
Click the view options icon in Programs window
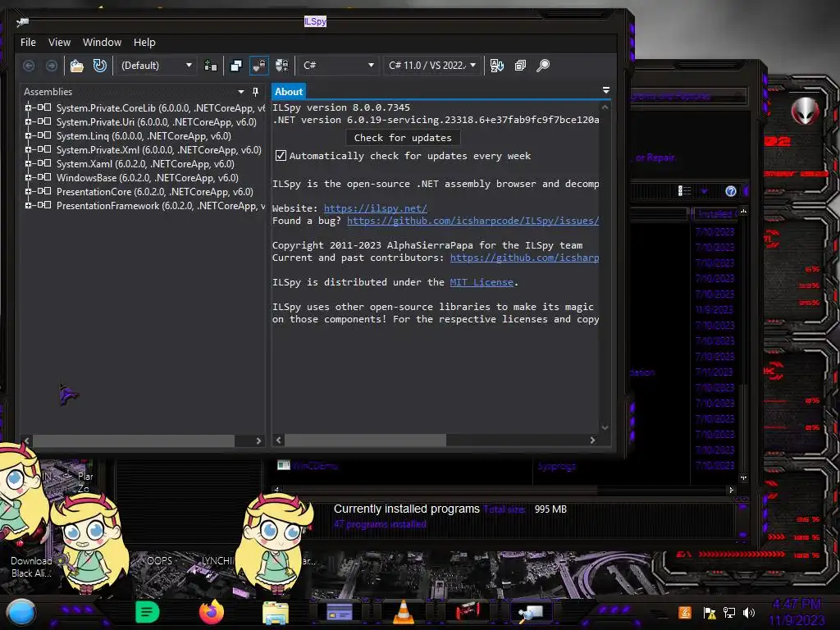(x=684, y=191)
